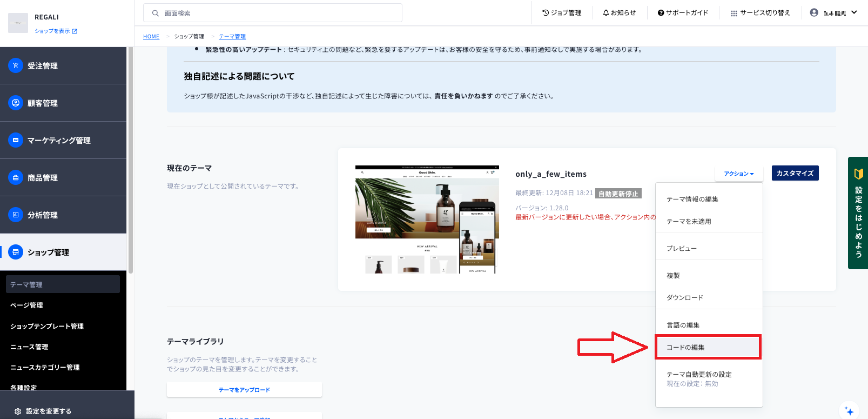Screen dimensions: 868x419
Task: Go to HOME breadcrumb link
Action: coord(151,37)
